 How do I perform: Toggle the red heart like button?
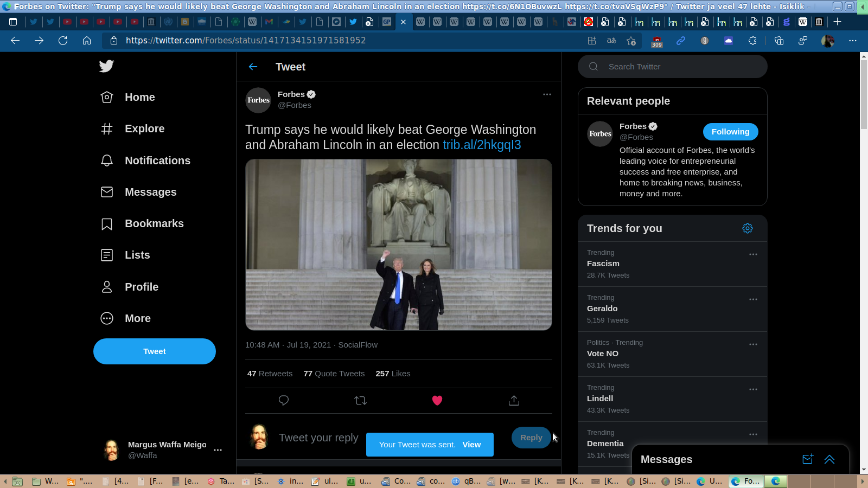pos(437,401)
